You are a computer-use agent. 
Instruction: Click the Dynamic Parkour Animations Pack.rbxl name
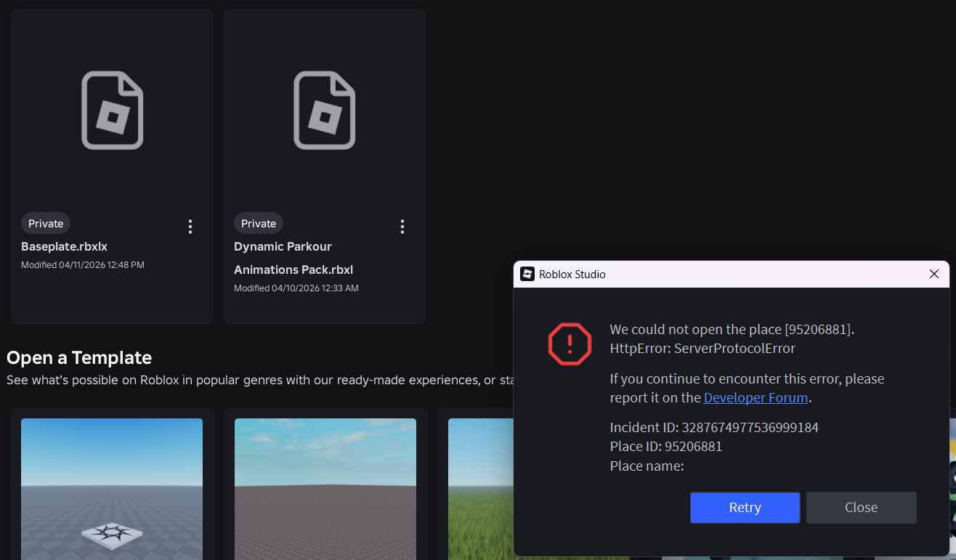pyautogui.click(x=293, y=258)
